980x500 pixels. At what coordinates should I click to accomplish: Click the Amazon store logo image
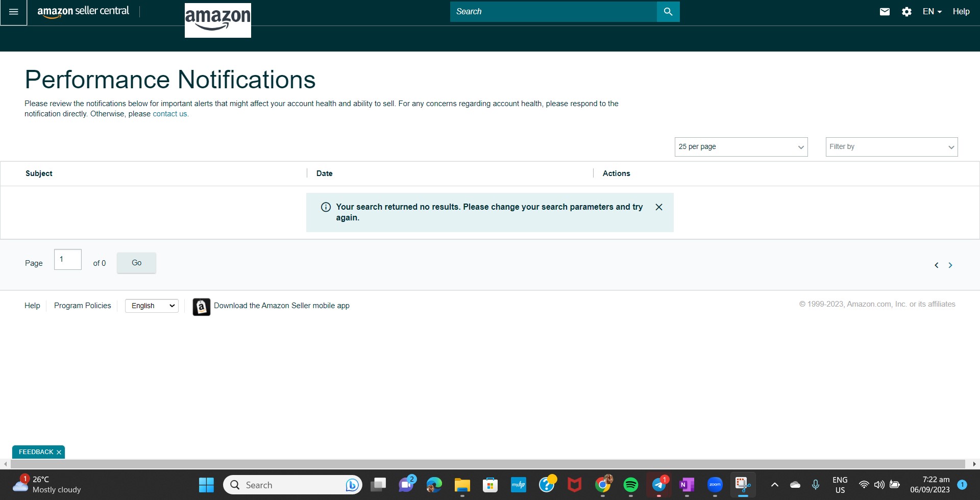pos(218,20)
